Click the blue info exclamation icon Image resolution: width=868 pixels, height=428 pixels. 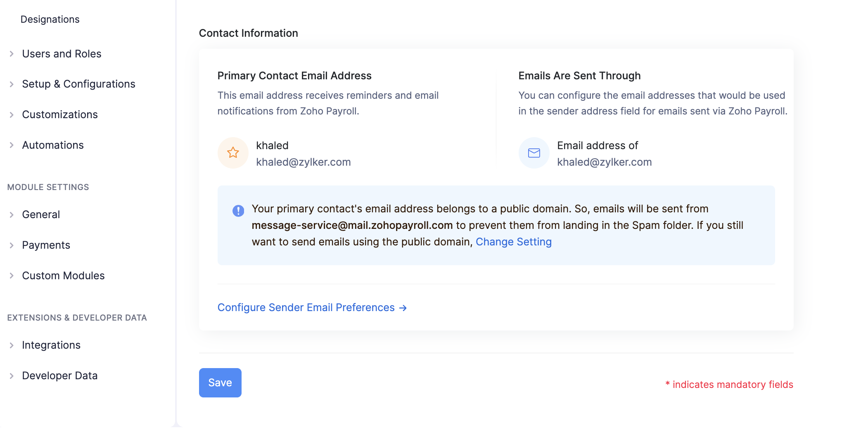click(238, 211)
